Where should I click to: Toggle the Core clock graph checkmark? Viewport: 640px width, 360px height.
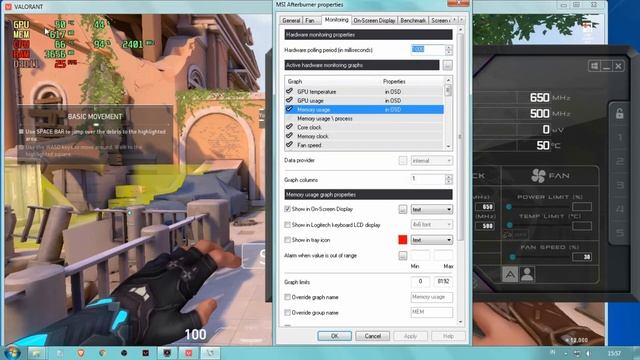(289, 127)
